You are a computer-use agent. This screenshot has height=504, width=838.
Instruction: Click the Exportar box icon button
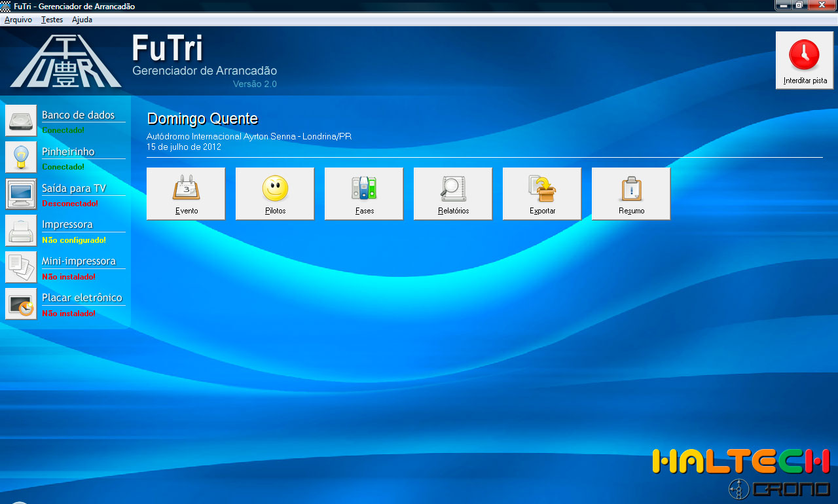pyautogui.click(x=542, y=194)
